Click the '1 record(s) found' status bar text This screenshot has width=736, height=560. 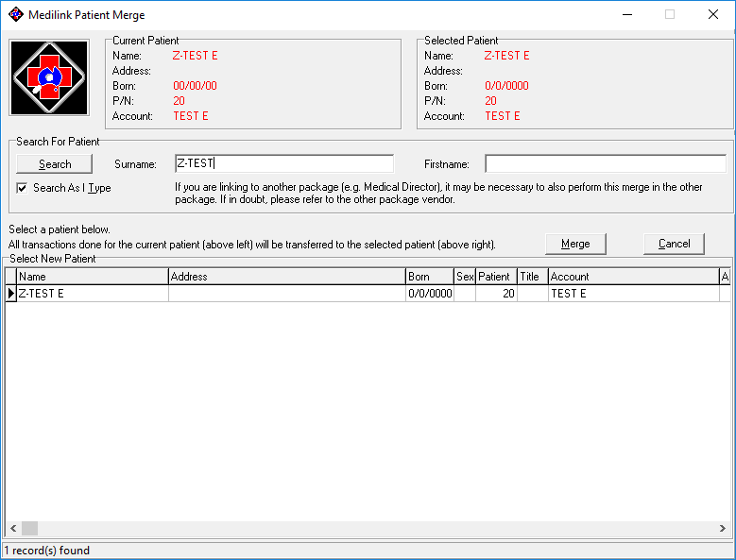pyautogui.click(x=47, y=551)
